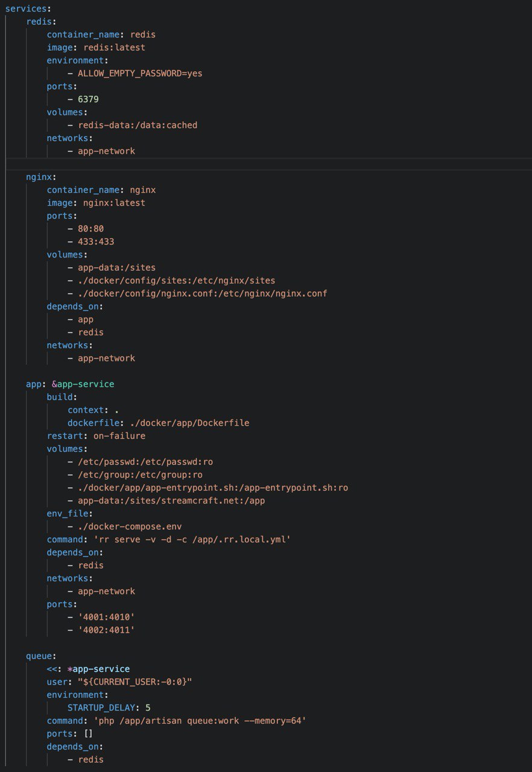This screenshot has width=532, height=772.
Task: Click the 'env_file:' key
Action: pos(70,513)
